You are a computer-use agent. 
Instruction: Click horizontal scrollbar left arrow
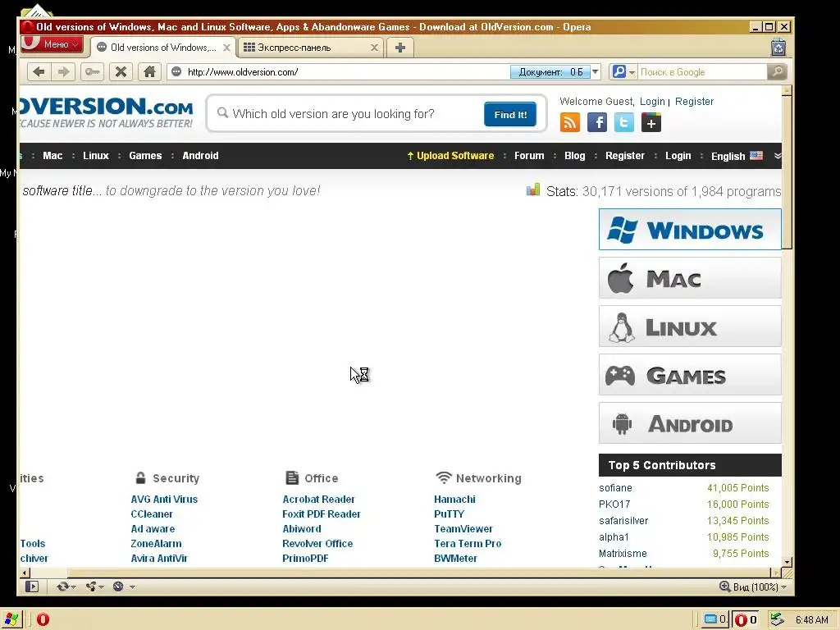(x=25, y=573)
